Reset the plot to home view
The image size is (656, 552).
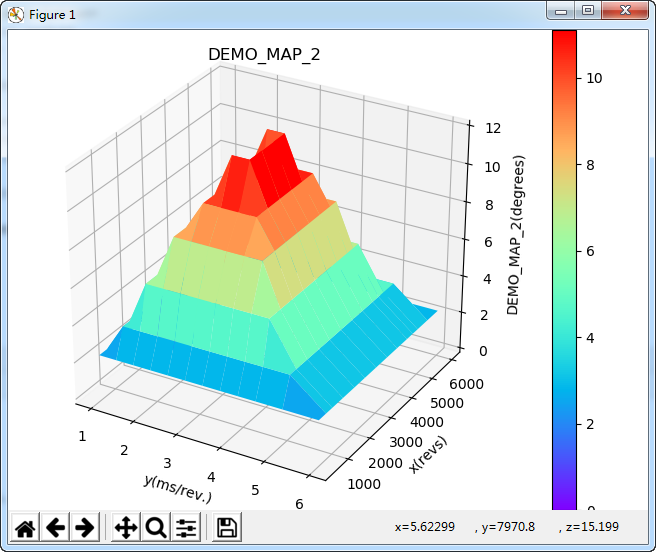pos(25,527)
